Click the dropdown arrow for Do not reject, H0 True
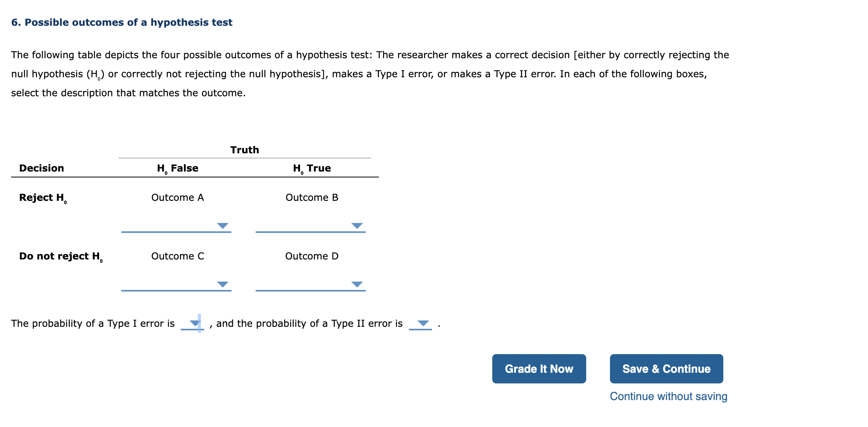This screenshot has height=427, width=868. coord(357,284)
